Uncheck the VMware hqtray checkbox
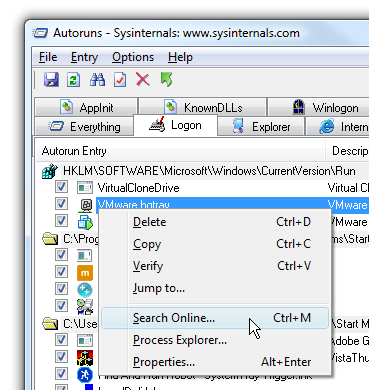The image size is (369, 390). [61, 204]
